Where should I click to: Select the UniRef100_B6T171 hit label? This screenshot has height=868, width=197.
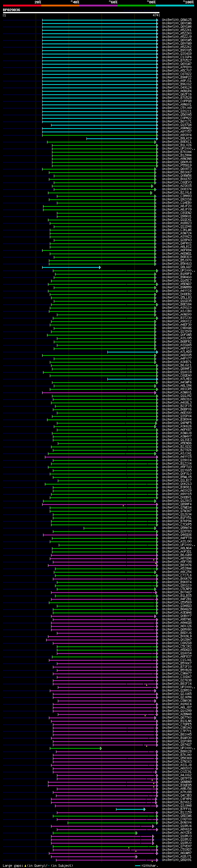click(177, 122)
